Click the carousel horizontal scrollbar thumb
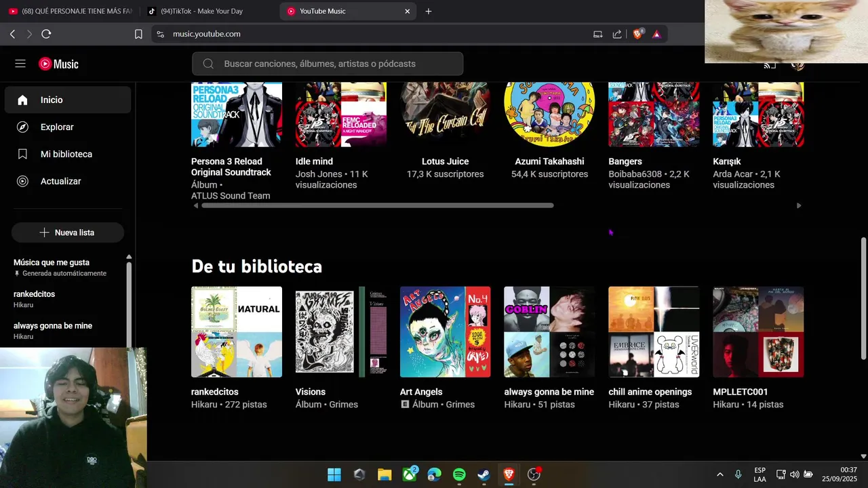 (x=378, y=205)
